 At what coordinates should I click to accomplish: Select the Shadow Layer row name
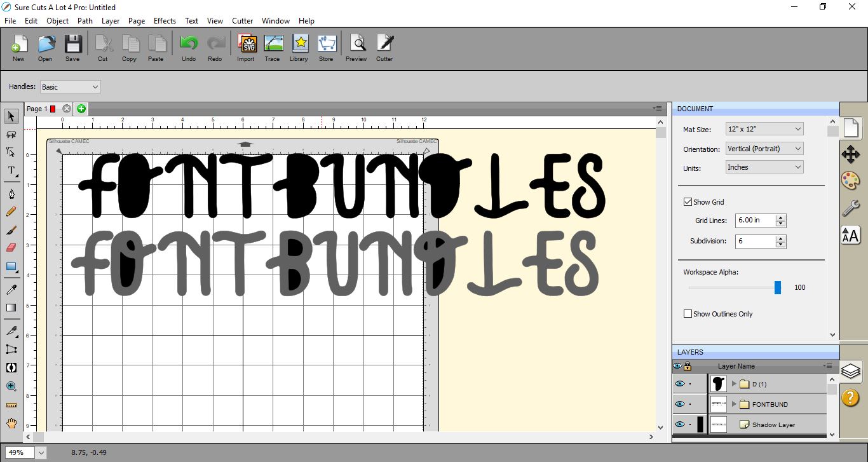[x=773, y=425]
